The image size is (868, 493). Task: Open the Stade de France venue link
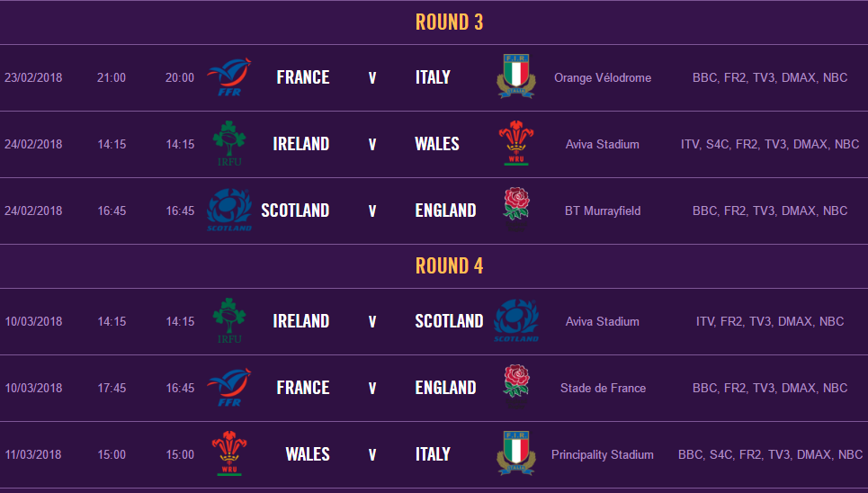[603, 388]
